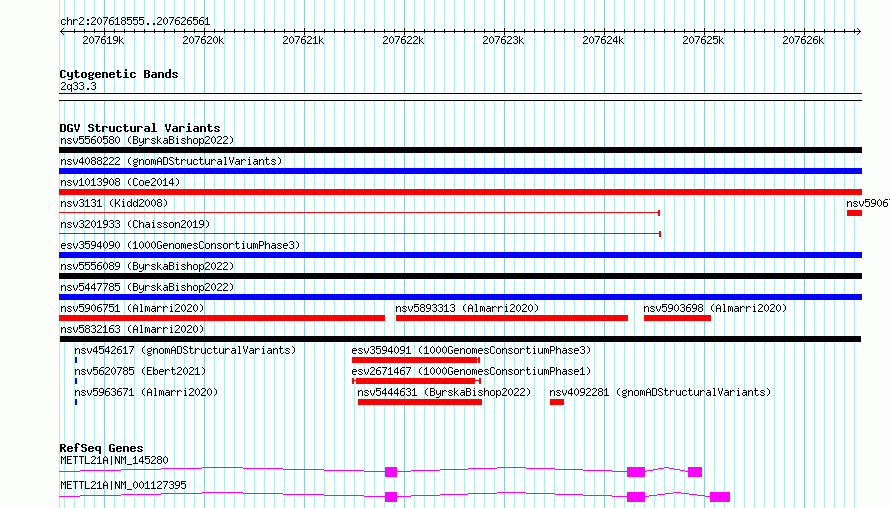
Task: Click the small blue mark under nsv4542617
Action: point(75,360)
